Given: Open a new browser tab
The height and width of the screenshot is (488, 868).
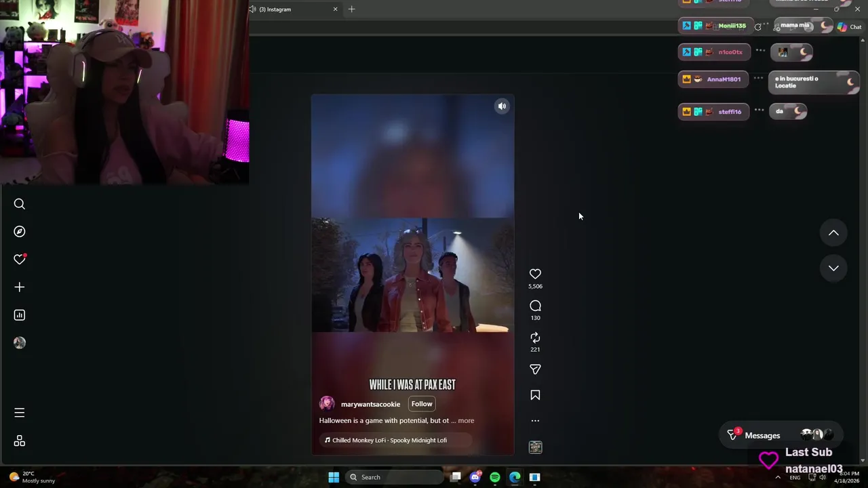Looking at the screenshot, I should (x=351, y=9).
